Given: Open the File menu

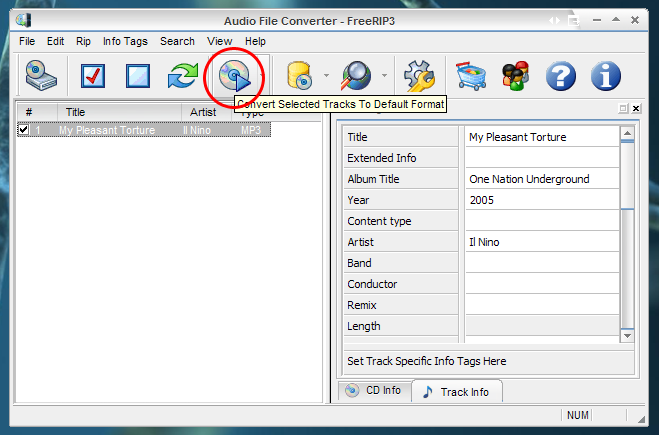Looking at the screenshot, I should pos(27,41).
